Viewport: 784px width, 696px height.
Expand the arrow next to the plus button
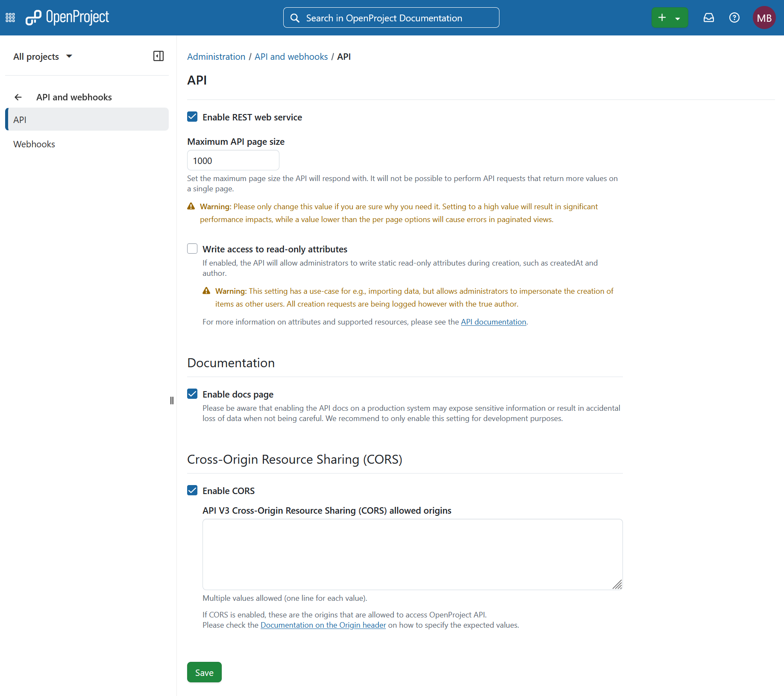pyautogui.click(x=678, y=18)
